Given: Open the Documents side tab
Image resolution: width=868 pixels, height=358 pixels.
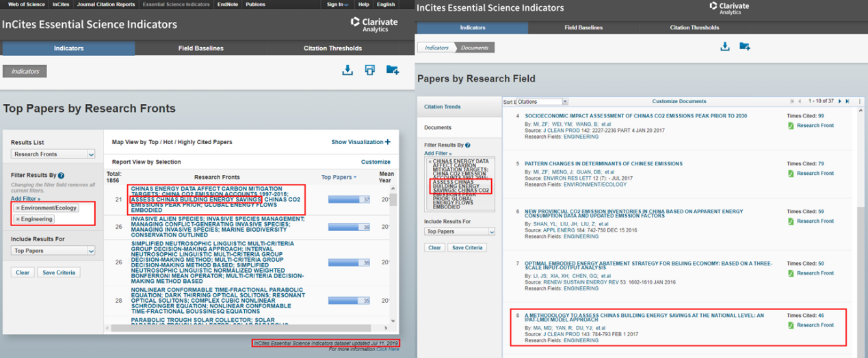Looking at the screenshot, I should pyautogui.click(x=460, y=128).
